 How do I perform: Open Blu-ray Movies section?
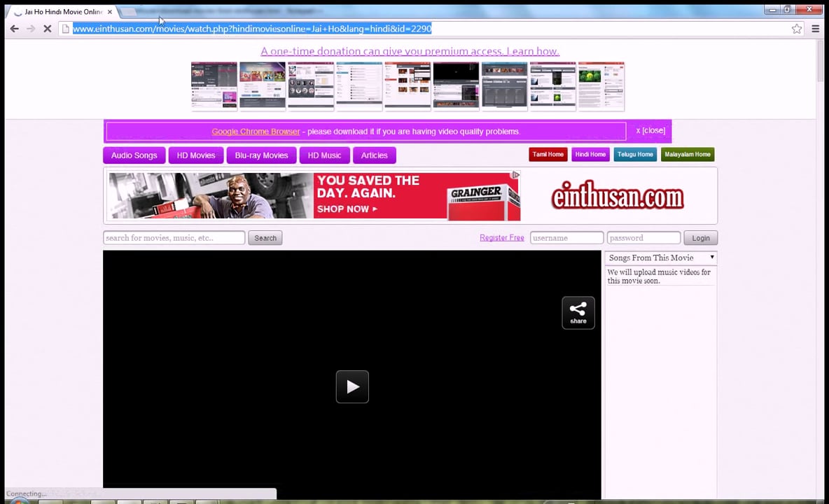click(261, 155)
